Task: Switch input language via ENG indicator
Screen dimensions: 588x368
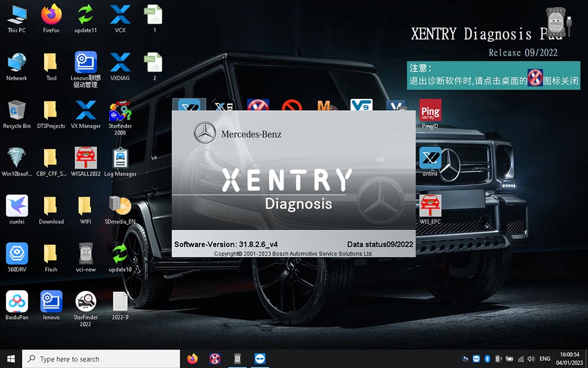Action: (x=545, y=359)
